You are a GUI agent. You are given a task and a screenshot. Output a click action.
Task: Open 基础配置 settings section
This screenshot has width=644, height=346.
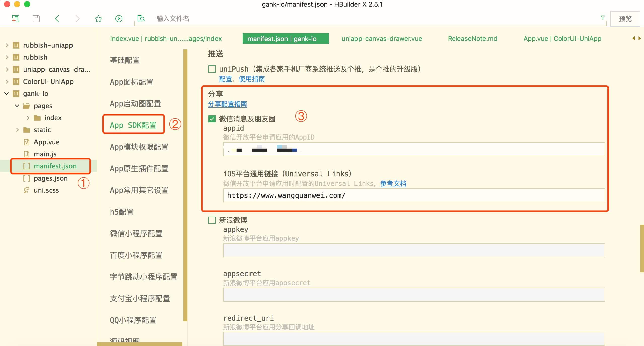click(125, 60)
